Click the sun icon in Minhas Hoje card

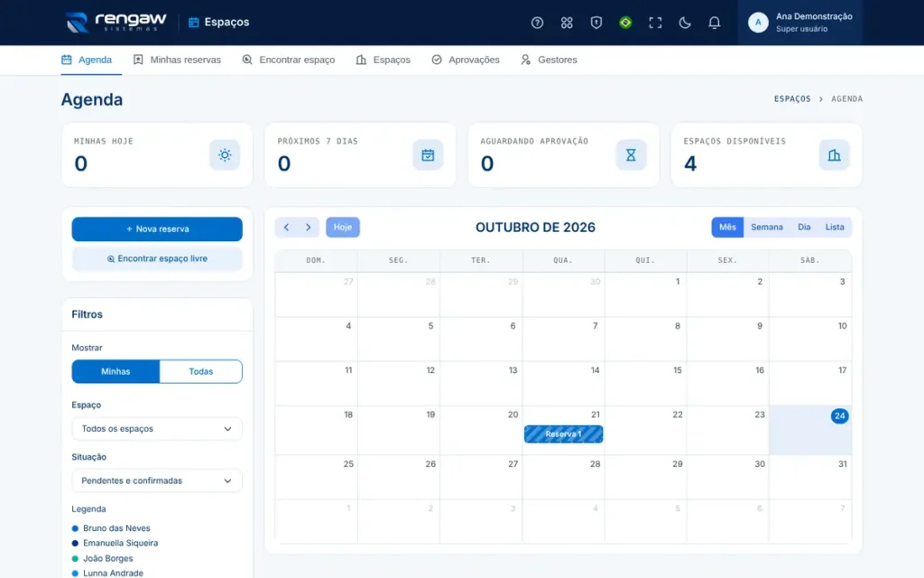pyautogui.click(x=225, y=155)
